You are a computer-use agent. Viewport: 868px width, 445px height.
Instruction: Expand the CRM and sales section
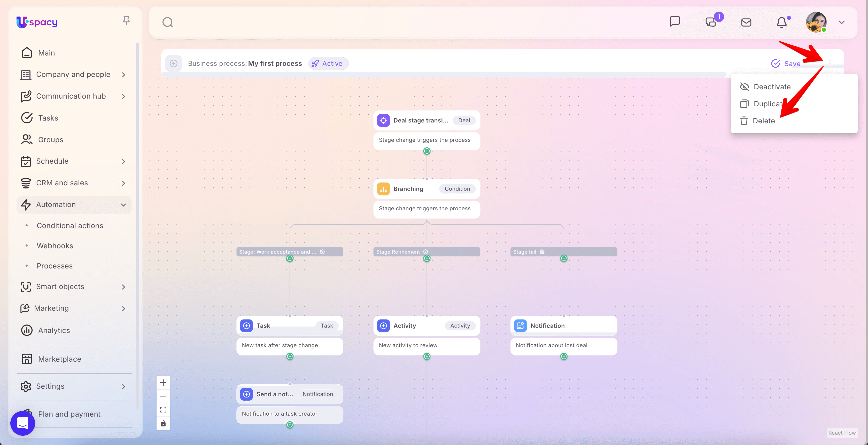(x=123, y=183)
